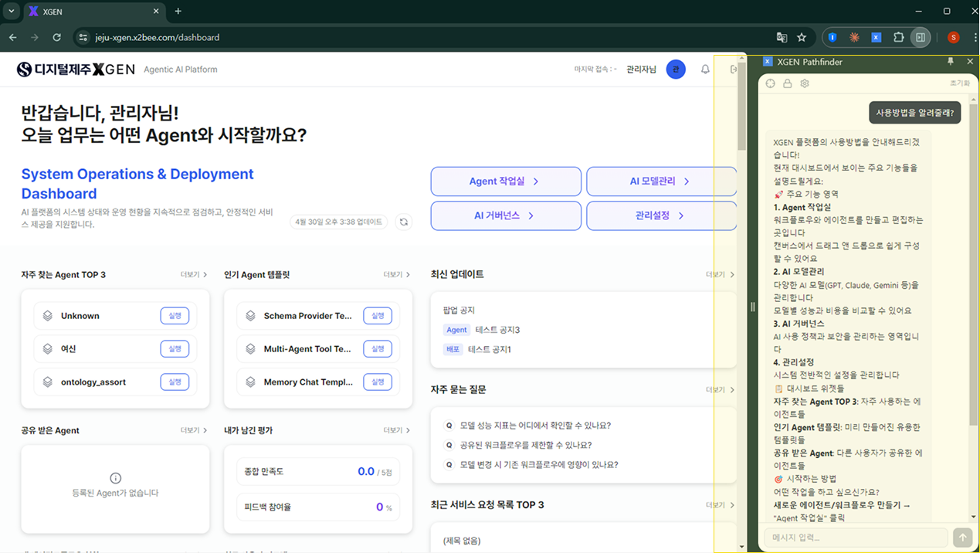Image resolution: width=980 pixels, height=553 pixels.
Task: Expand 더보기 for 내가 남긴 평가
Action: 397,431
